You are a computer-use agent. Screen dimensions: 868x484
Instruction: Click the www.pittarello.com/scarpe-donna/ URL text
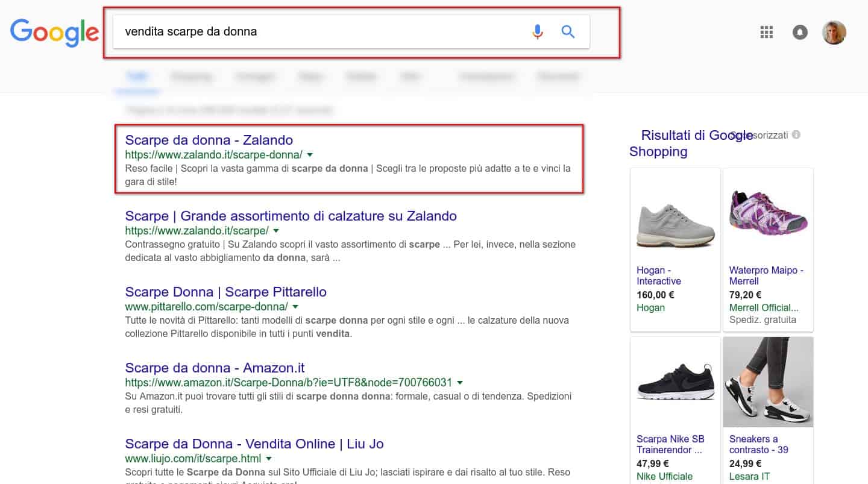(x=206, y=307)
